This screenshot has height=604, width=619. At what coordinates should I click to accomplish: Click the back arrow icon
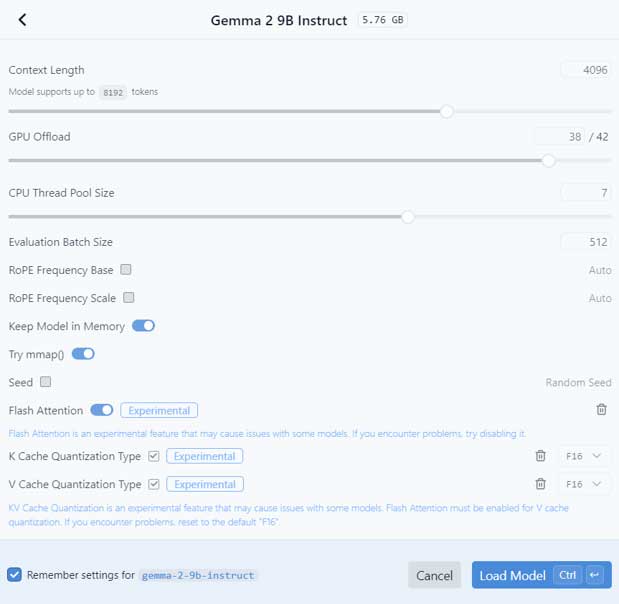point(22,20)
